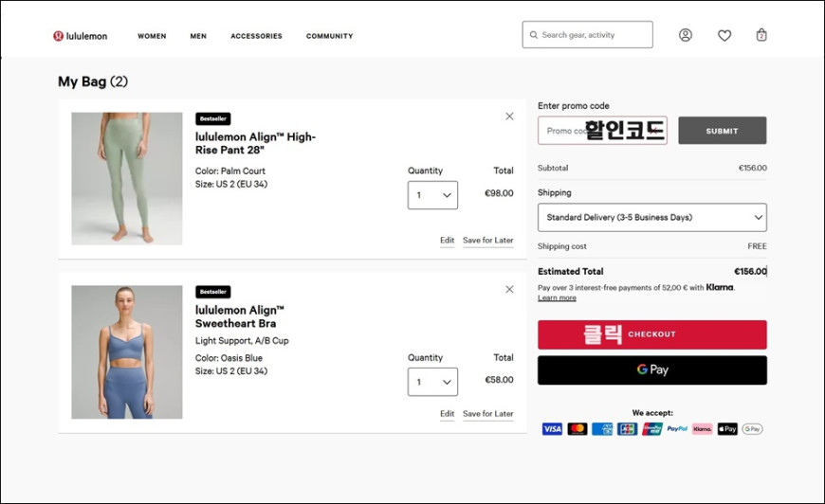Click the 'My Bag (2)' heading
825x504 pixels.
click(x=93, y=81)
